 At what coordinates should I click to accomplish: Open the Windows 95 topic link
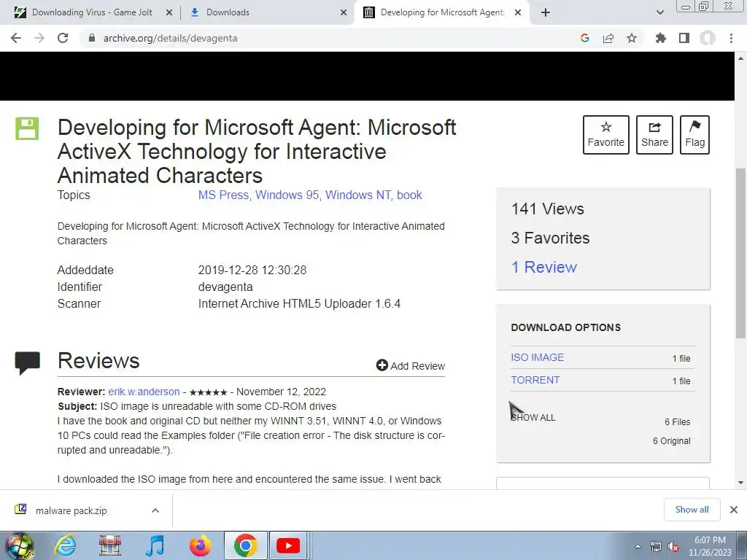point(288,195)
